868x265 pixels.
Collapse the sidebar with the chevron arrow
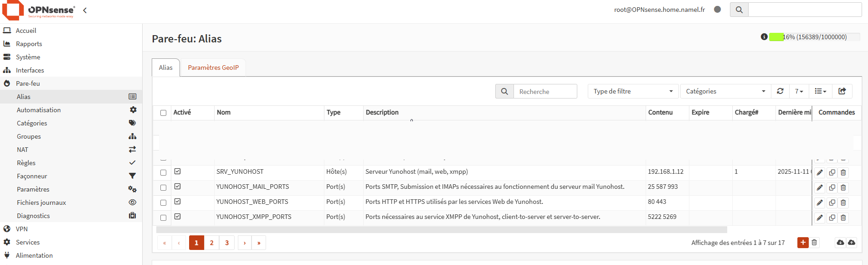point(85,10)
